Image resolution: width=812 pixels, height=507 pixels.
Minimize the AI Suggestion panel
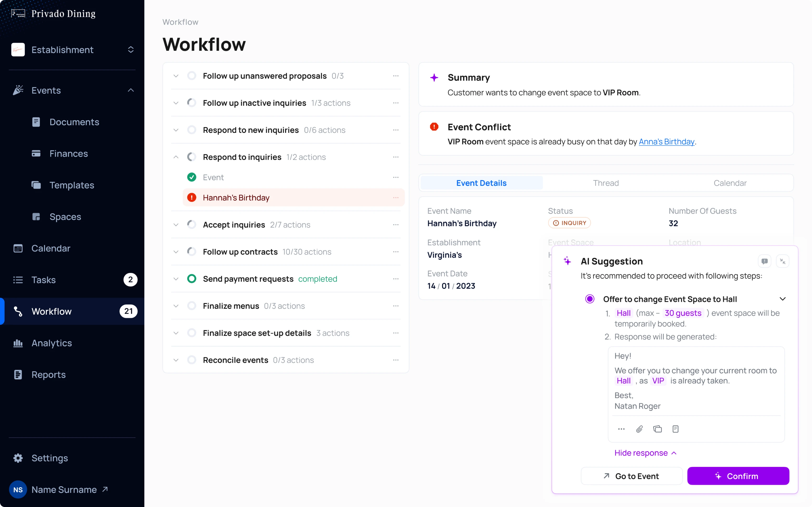click(782, 261)
